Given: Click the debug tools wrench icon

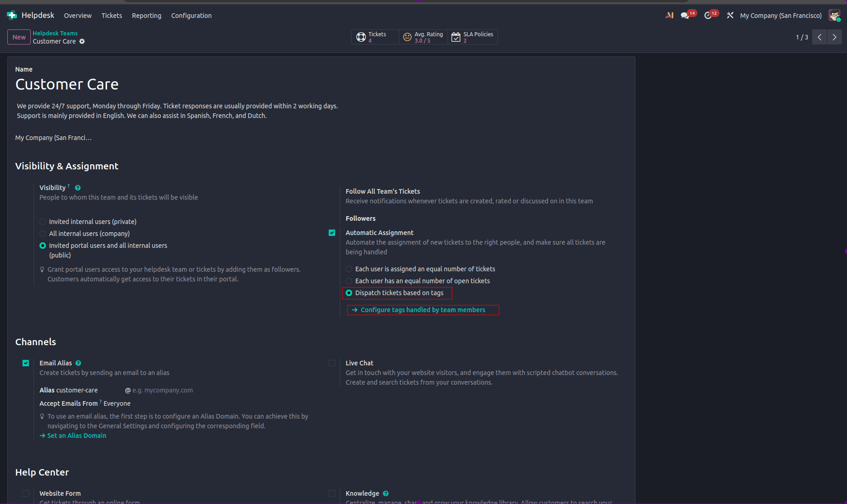Looking at the screenshot, I should pyautogui.click(x=730, y=15).
